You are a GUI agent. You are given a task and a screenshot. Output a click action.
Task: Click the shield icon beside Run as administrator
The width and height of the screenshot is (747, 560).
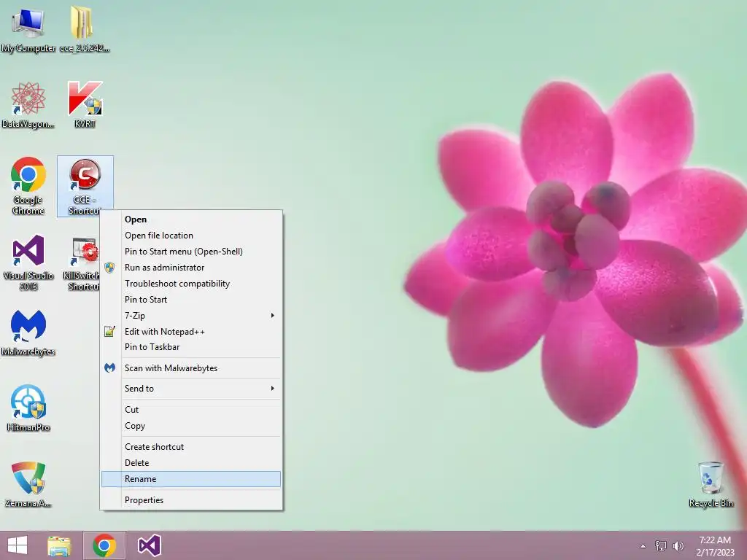click(109, 268)
